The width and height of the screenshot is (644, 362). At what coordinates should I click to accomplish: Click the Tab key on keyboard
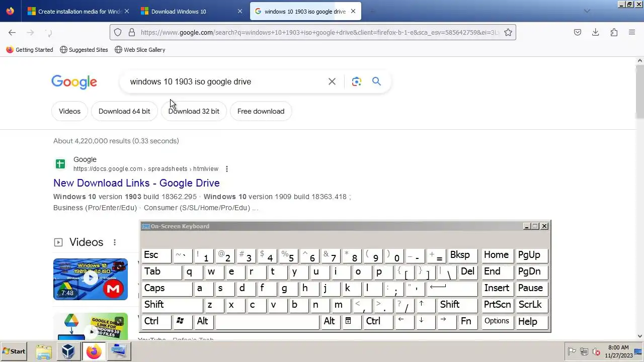(x=162, y=272)
